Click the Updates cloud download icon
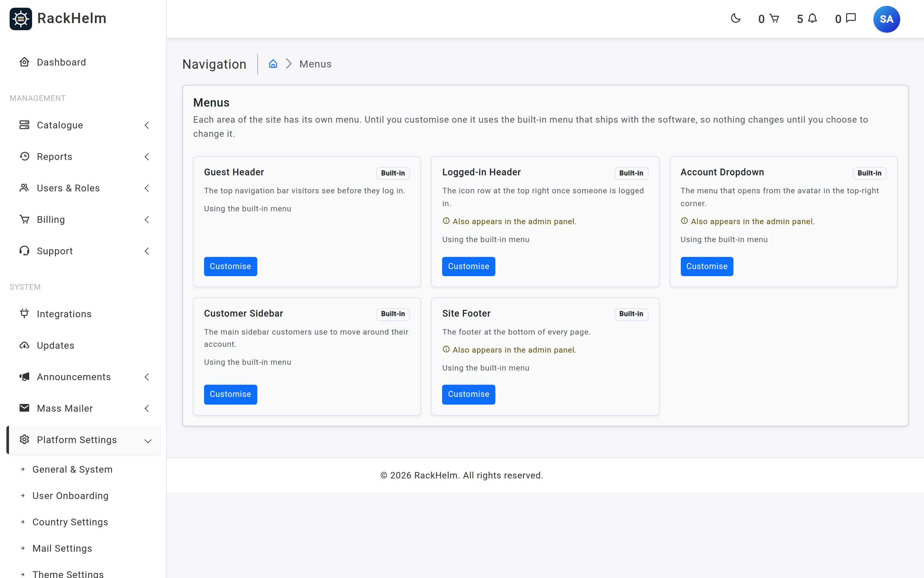 coord(24,345)
